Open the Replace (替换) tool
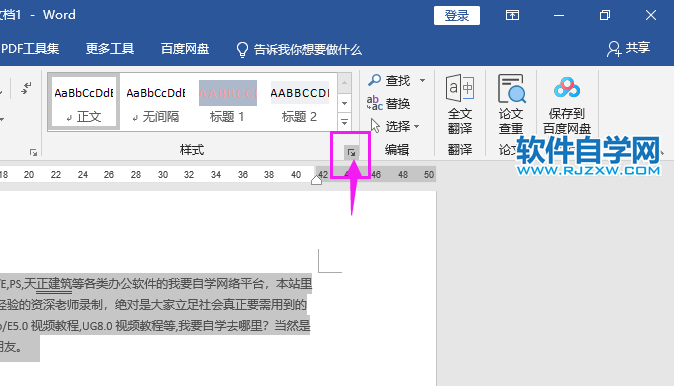This screenshot has width=674, height=386. coord(388,103)
